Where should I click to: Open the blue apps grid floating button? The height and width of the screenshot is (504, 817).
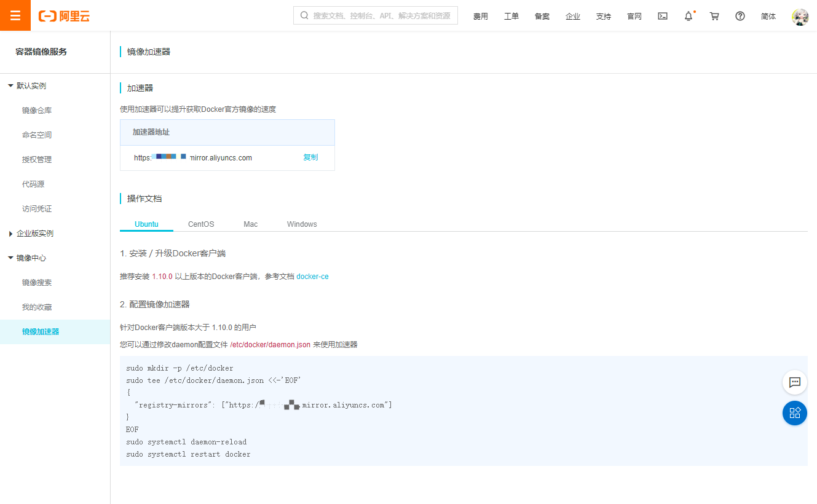click(x=794, y=412)
